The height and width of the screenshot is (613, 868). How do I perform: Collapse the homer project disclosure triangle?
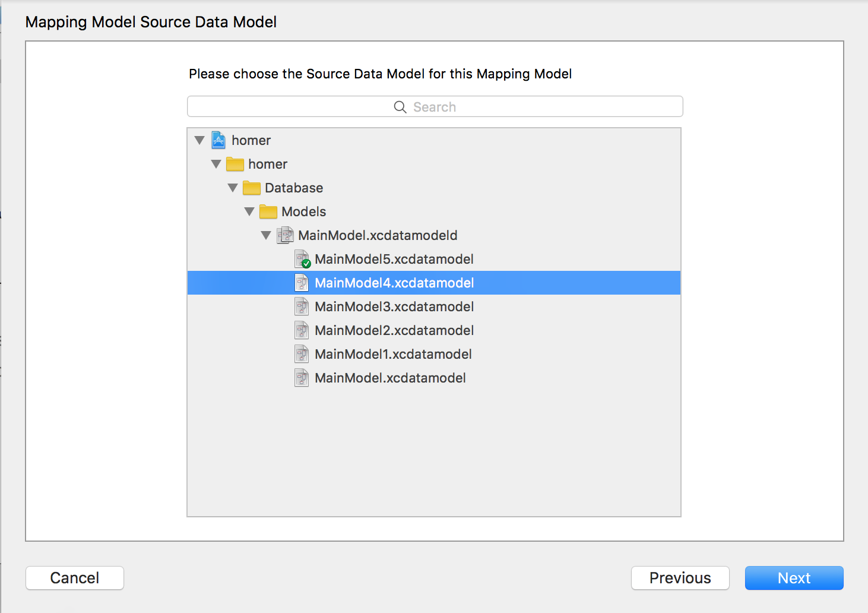tap(199, 140)
